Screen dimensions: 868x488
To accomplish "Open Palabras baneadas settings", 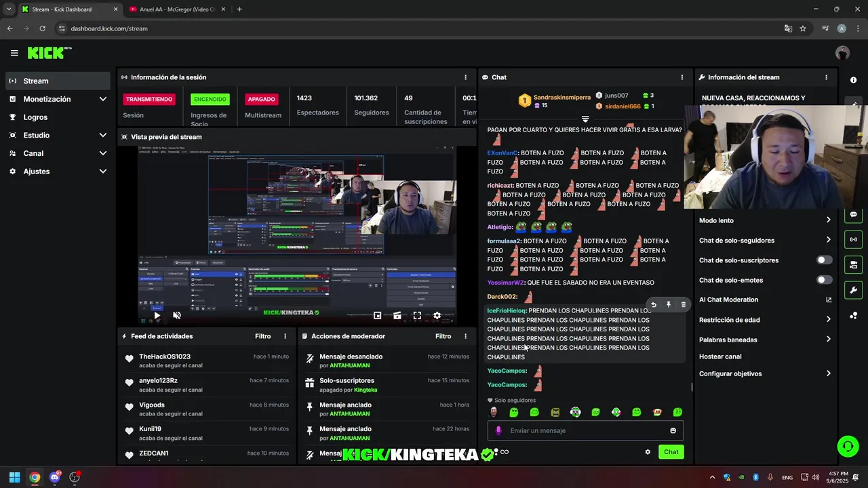I will click(765, 340).
